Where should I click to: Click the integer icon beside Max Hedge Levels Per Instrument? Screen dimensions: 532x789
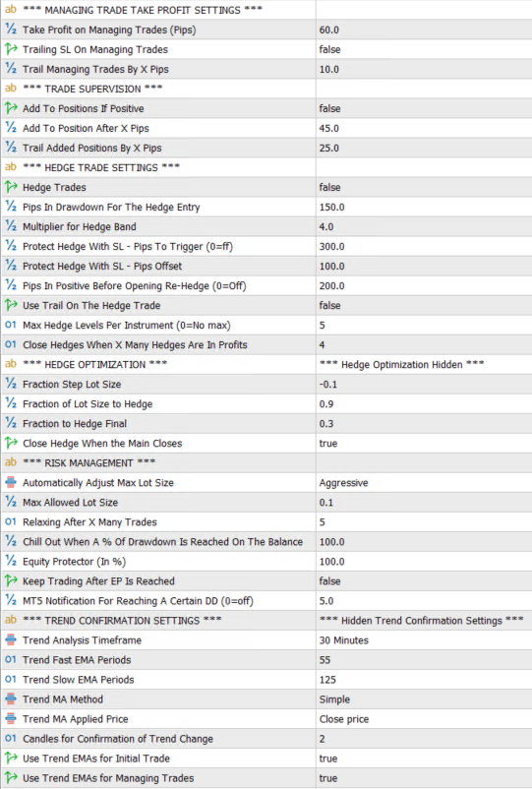11,325
